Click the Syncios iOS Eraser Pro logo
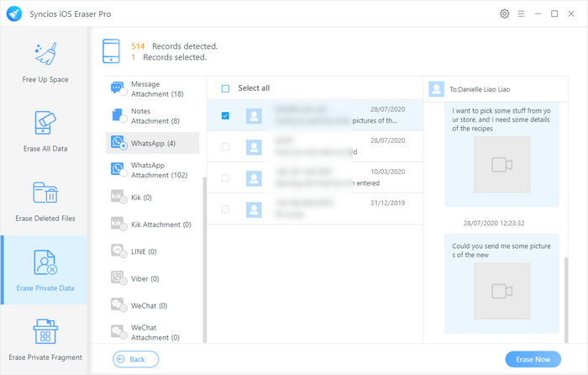Screen dimensions: 588x375 pyautogui.click(x=14, y=14)
